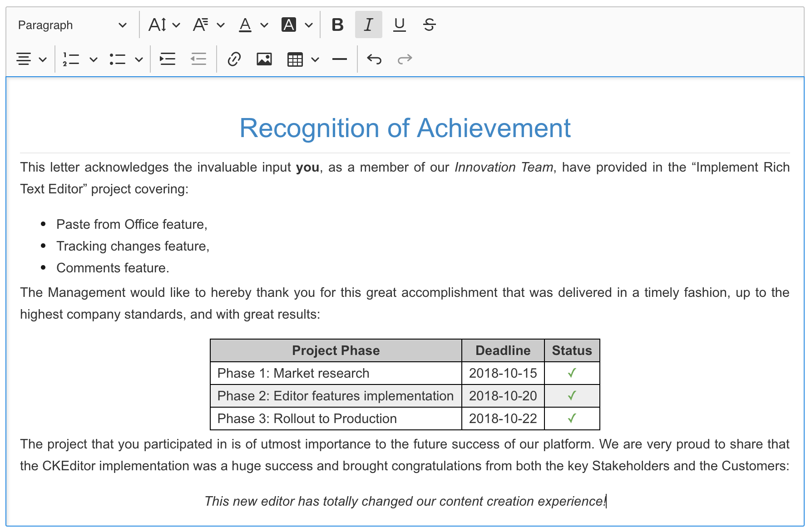Toggle underline formatting

pos(399,25)
